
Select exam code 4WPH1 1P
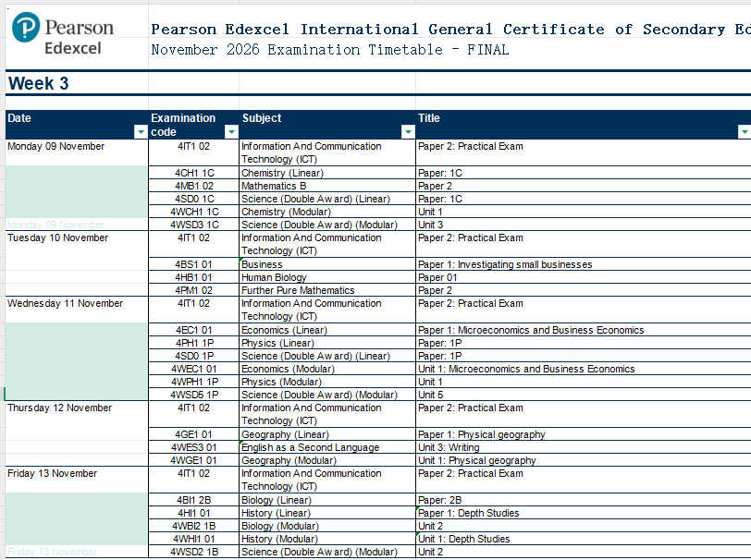click(x=194, y=382)
